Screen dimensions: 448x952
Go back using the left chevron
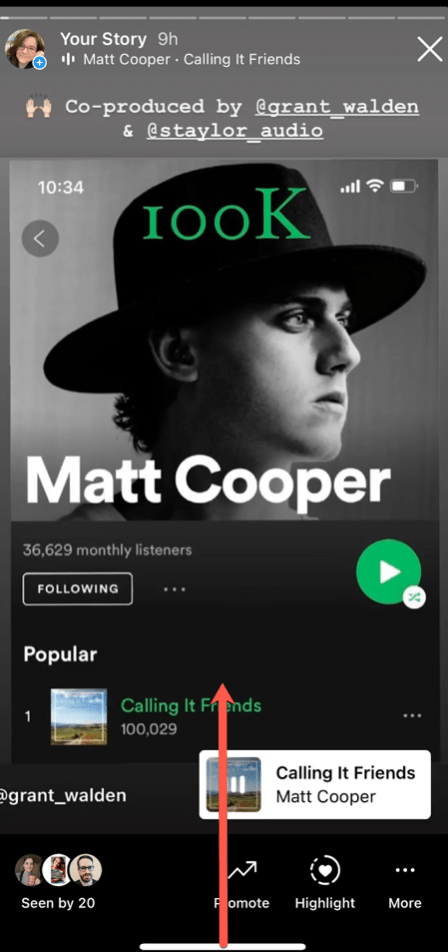(40, 239)
